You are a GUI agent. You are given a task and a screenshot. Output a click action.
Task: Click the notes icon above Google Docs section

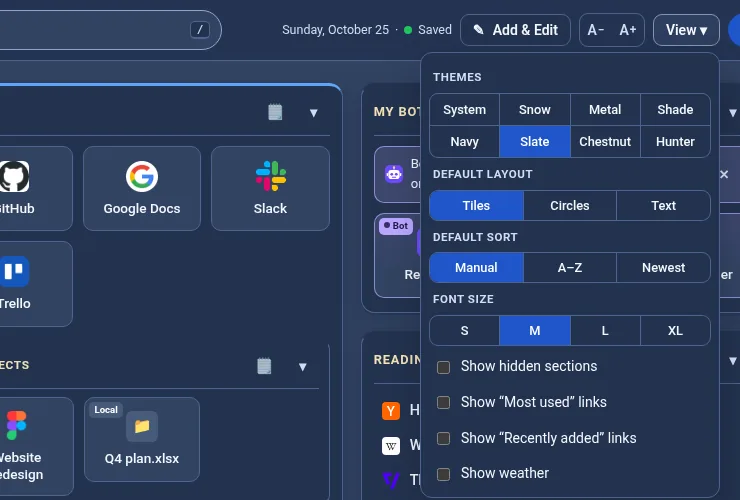click(x=275, y=112)
